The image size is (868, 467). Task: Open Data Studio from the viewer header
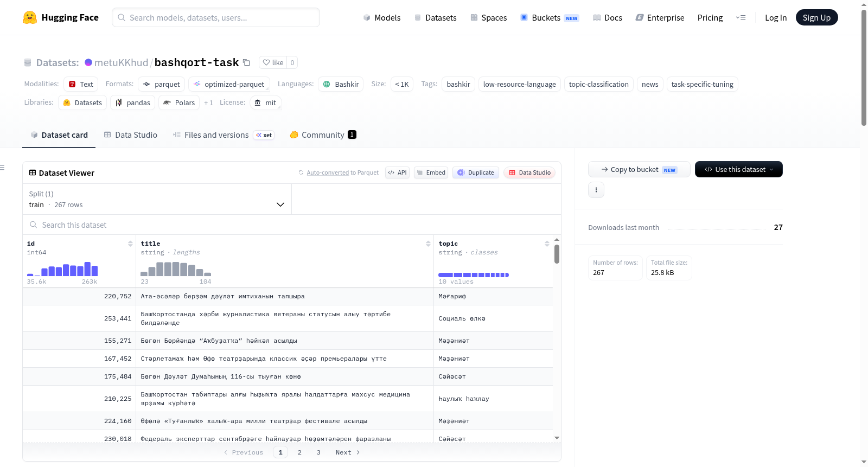tap(529, 172)
